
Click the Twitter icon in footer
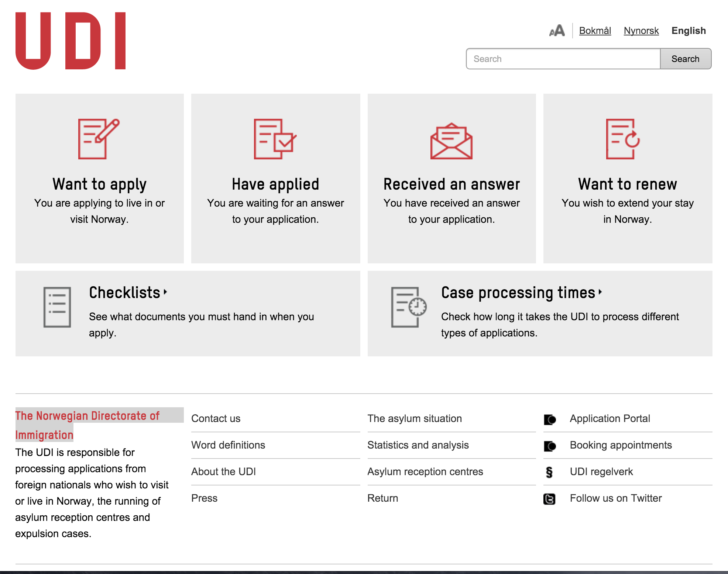pos(549,499)
